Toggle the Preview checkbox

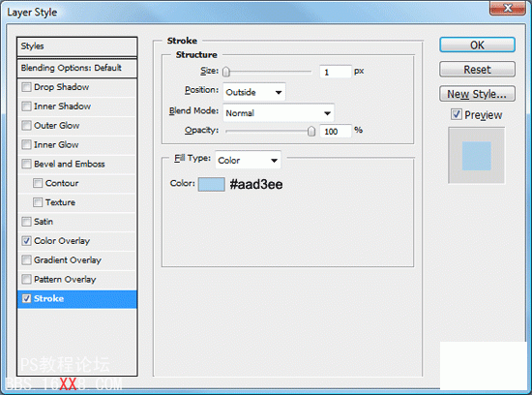click(x=457, y=114)
